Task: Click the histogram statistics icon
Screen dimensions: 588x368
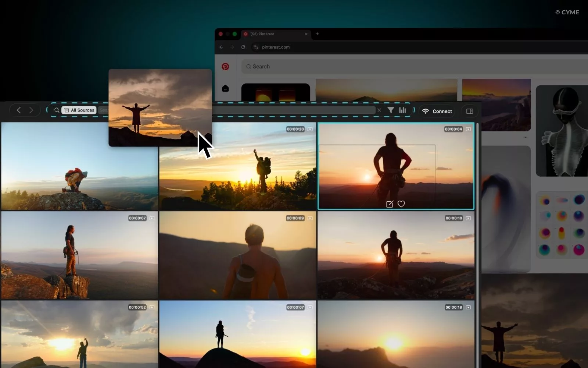Action: (x=402, y=110)
